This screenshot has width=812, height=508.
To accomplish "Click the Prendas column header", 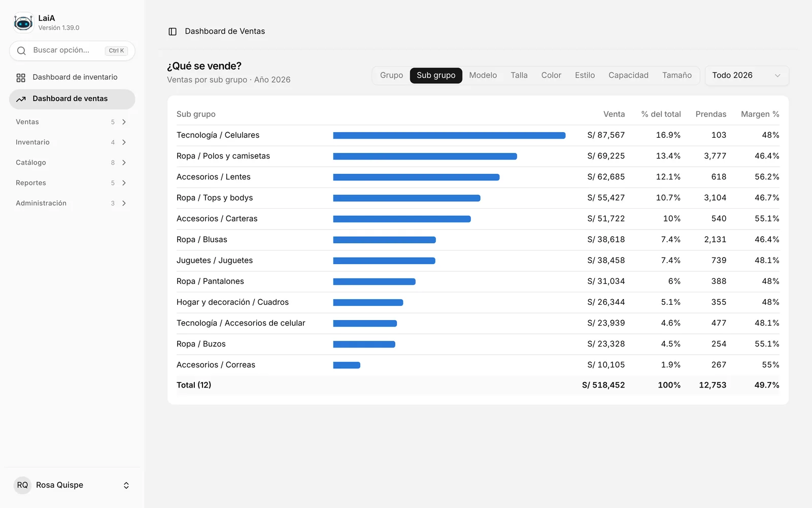I will click(710, 114).
